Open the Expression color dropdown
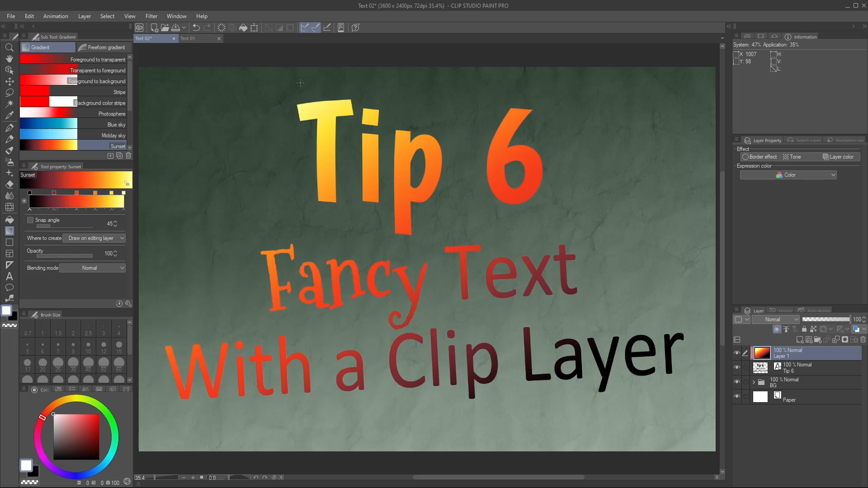 point(788,175)
